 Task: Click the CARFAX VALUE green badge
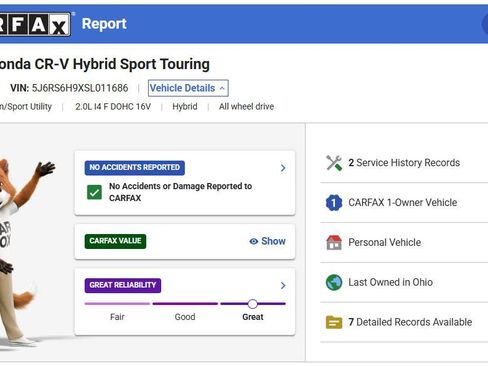coord(115,241)
